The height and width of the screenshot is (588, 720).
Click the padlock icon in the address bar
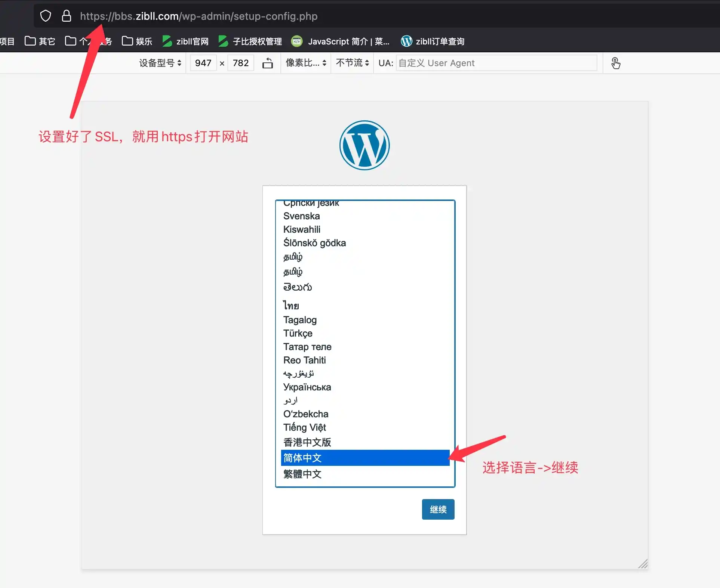click(x=67, y=16)
